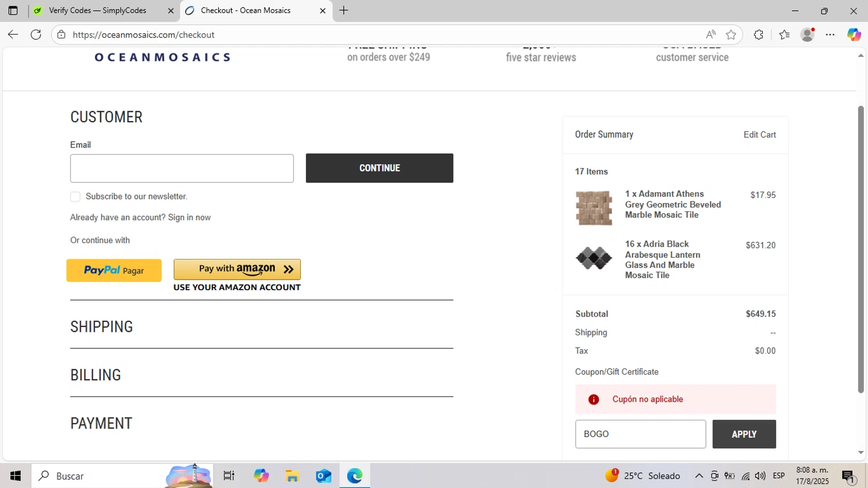Viewport: 868px width, 488px height.
Task: Open Adria Black Arabesque tile thumbnail
Action: click(x=594, y=258)
